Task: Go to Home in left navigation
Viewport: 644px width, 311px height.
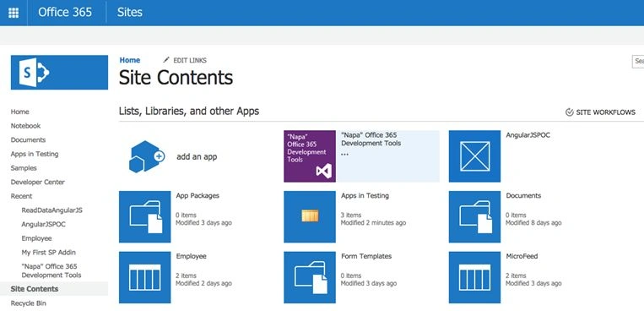Action: 19,112
